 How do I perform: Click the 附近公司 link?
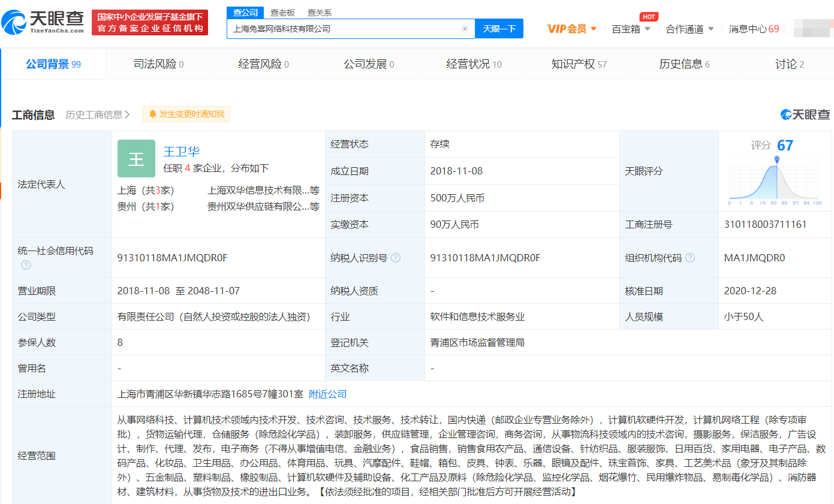[328, 394]
